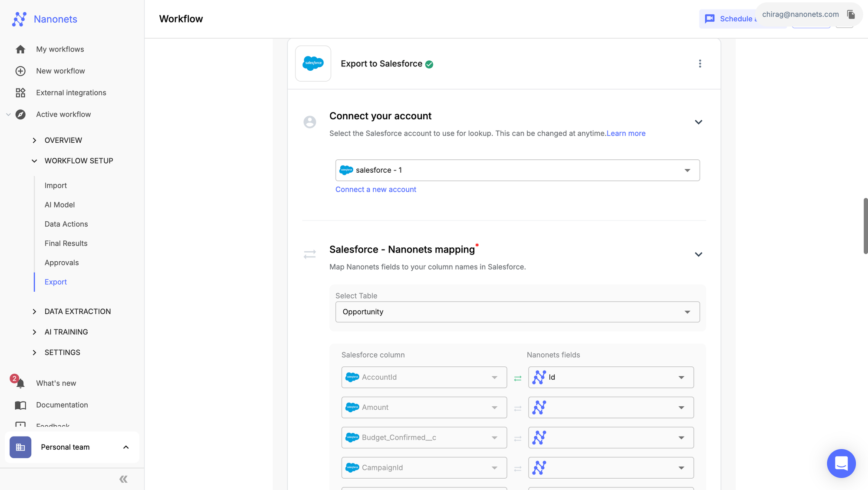The width and height of the screenshot is (868, 490).
Task: Click the New workflow plus icon
Action: (x=20, y=71)
